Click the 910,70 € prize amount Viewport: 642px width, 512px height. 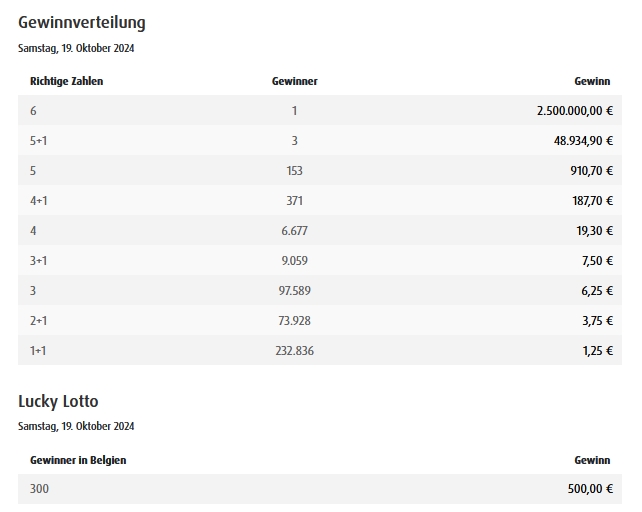click(x=592, y=170)
